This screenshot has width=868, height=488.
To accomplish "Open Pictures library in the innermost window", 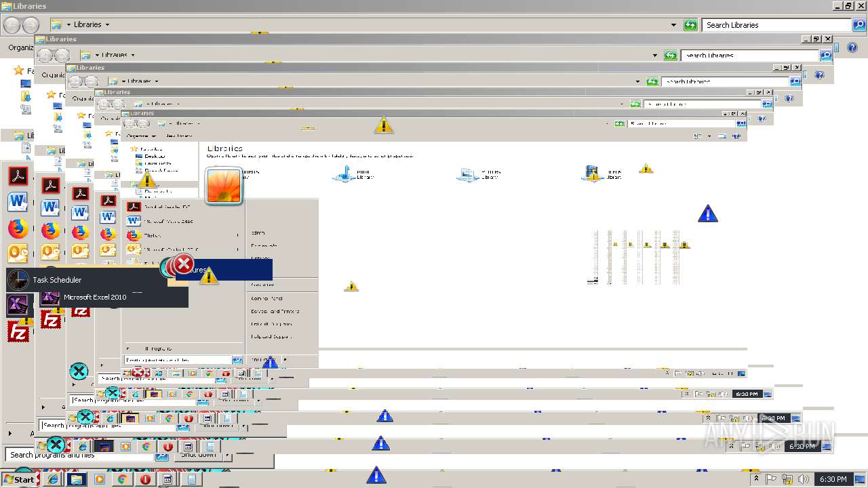I will tap(478, 174).
